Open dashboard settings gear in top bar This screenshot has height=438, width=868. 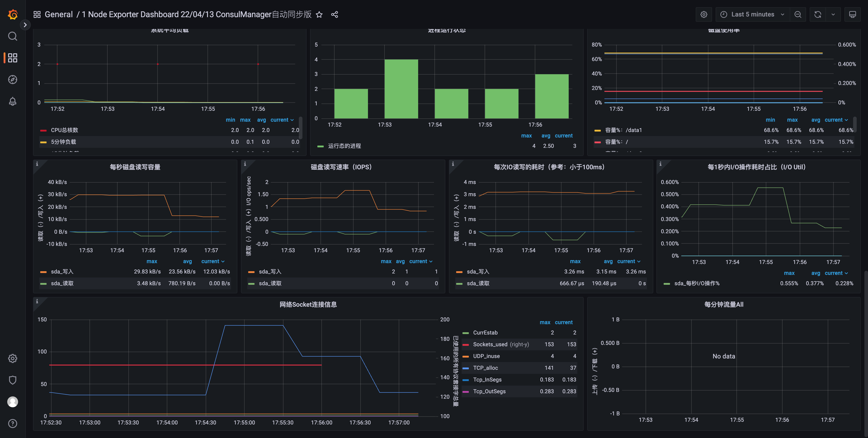click(704, 14)
